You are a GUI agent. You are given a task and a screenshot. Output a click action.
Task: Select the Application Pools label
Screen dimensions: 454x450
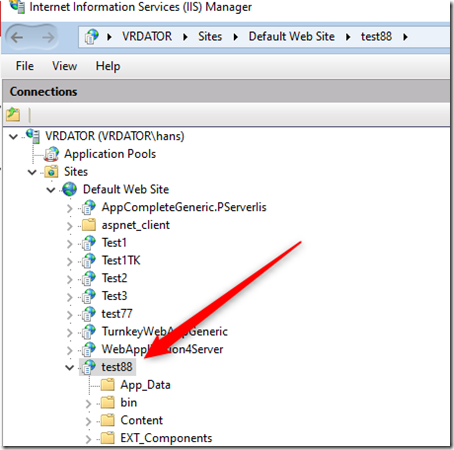110,154
